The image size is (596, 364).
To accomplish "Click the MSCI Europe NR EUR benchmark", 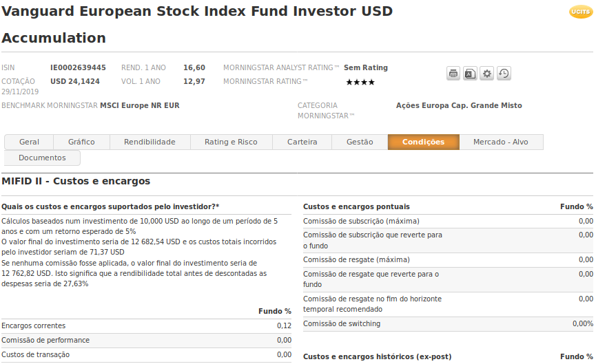I will point(140,106).
